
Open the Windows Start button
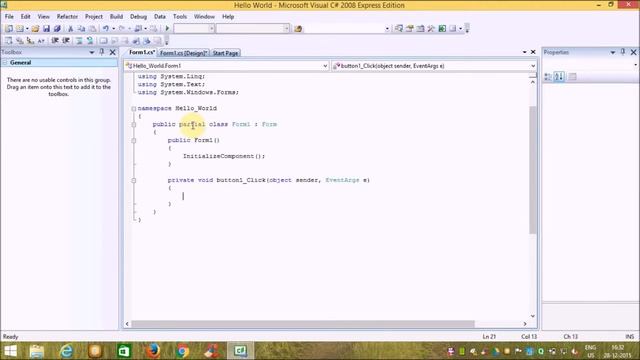click(x=10, y=351)
